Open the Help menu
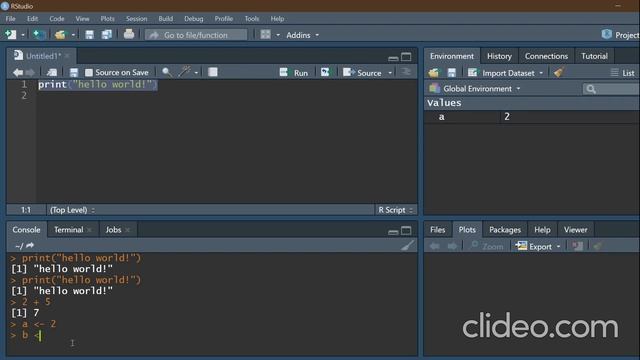 tap(277, 19)
